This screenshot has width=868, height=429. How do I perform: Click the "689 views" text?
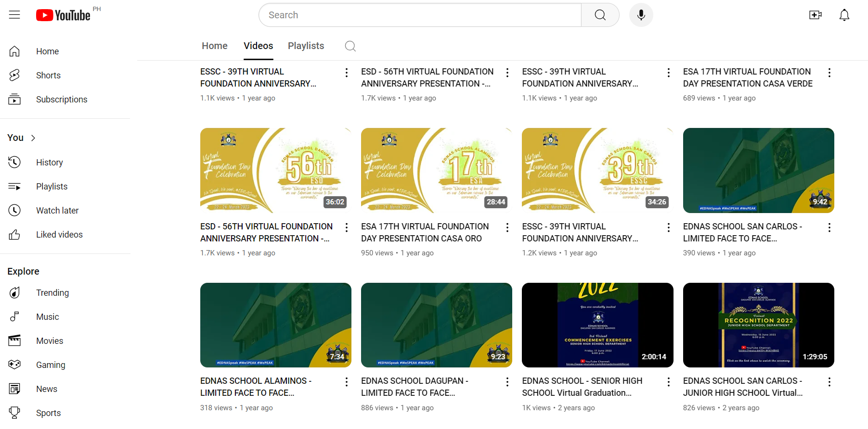[699, 98]
